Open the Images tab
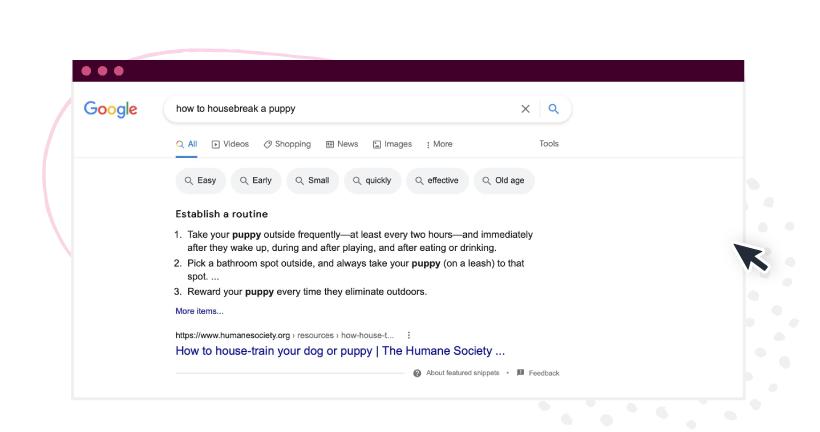Image resolution: width=820 pixels, height=432 pixels. click(392, 144)
